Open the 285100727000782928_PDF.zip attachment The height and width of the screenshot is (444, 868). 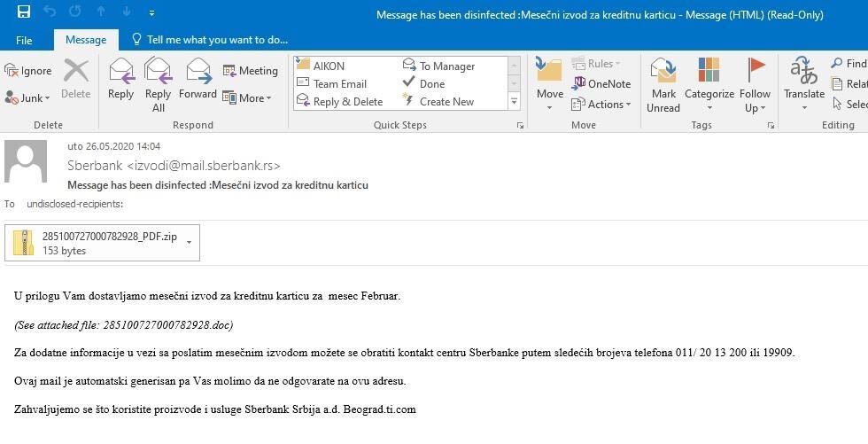tap(102, 243)
